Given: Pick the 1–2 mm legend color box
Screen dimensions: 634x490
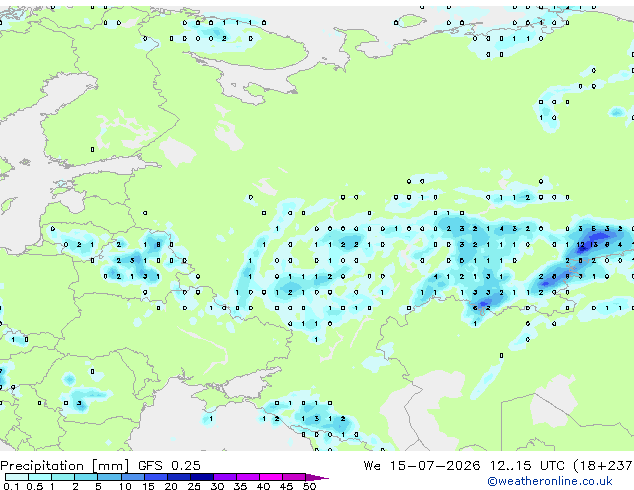Looking at the screenshot, I should pyautogui.click(x=63, y=477).
